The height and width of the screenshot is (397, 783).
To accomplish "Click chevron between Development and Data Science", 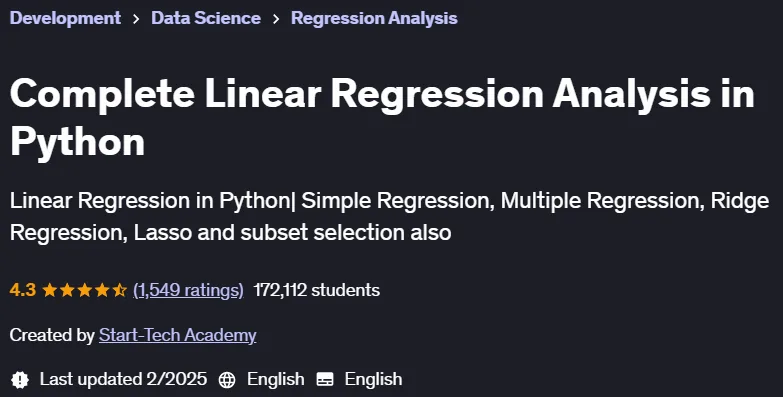I will coord(136,19).
